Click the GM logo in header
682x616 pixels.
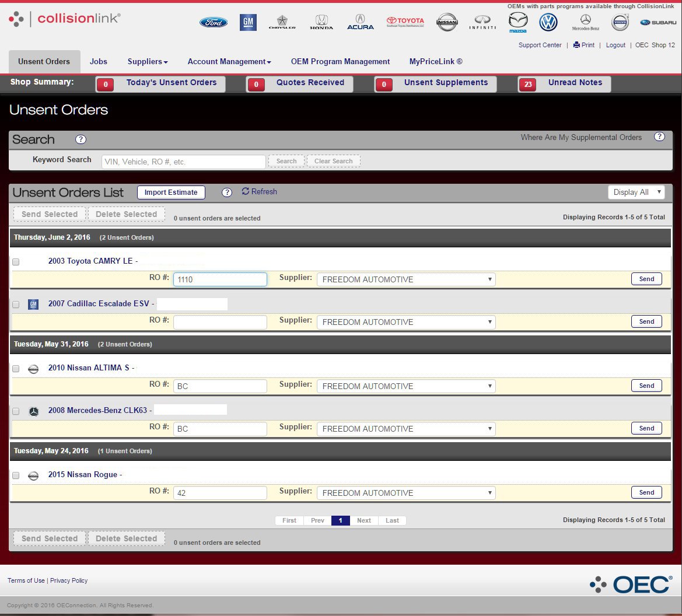248,22
